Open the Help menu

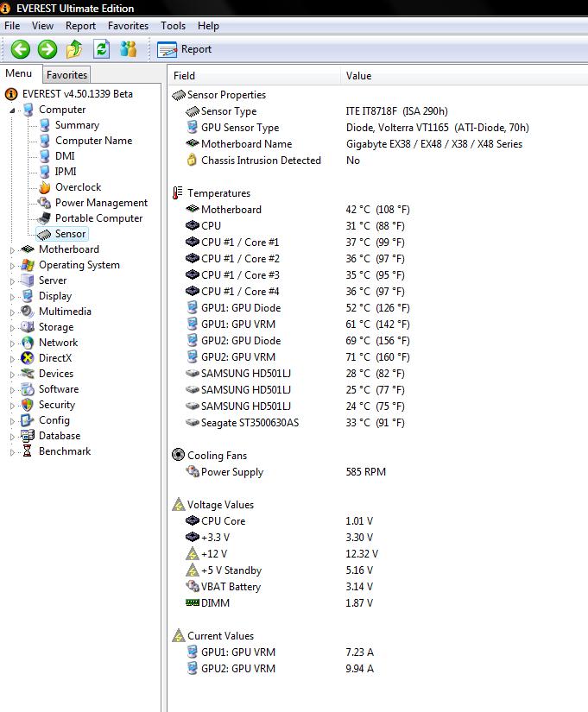pyautogui.click(x=208, y=26)
